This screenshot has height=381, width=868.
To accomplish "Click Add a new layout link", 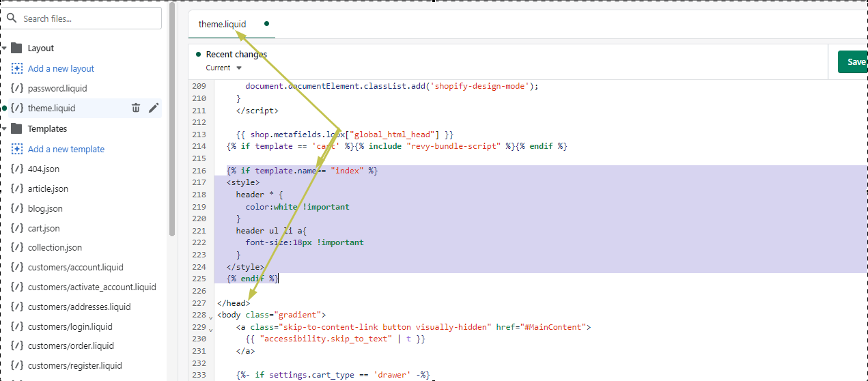I will click(x=61, y=68).
